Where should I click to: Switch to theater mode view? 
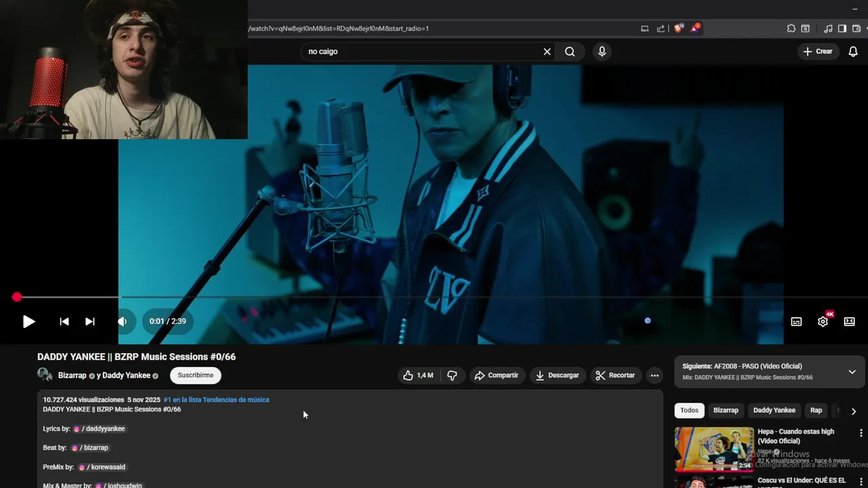(849, 321)
